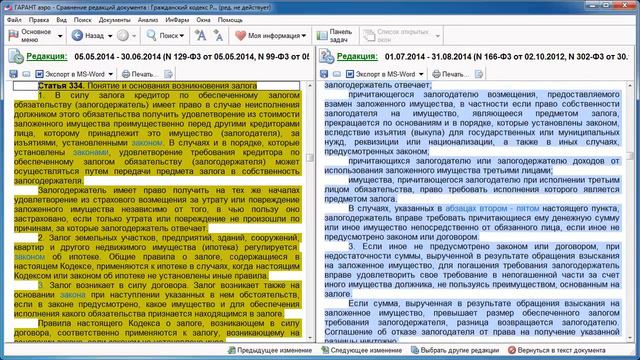Save left document with floppy icon
Viewport: 640px width, 360px height.
click(x=13, y=74)
